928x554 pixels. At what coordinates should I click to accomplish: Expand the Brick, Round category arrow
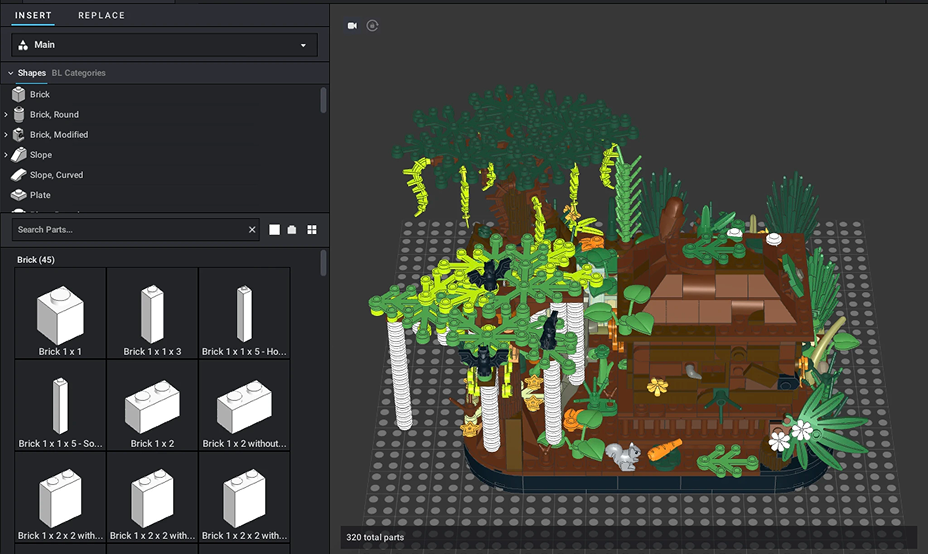6,114
